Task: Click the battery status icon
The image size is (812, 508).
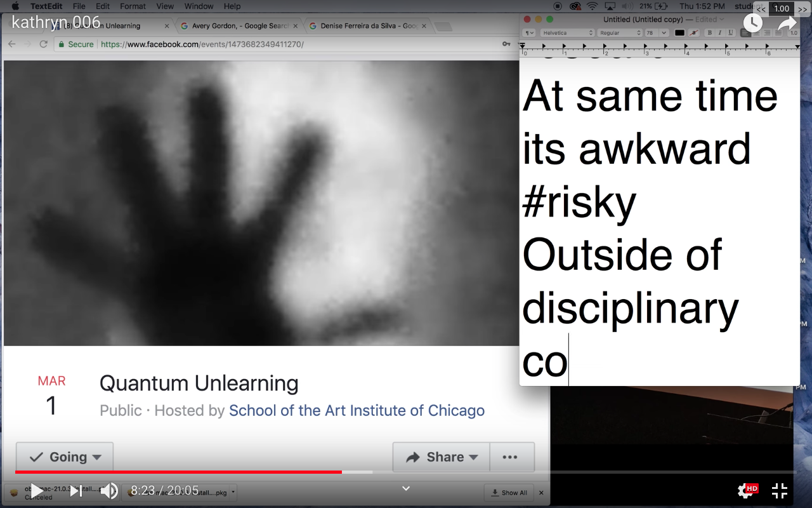Action: 662,6
